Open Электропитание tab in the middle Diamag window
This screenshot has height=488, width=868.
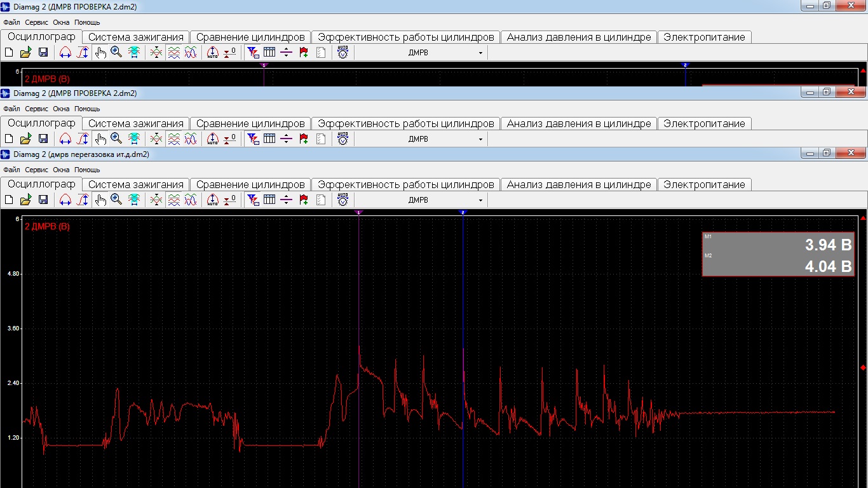(704, 123)
